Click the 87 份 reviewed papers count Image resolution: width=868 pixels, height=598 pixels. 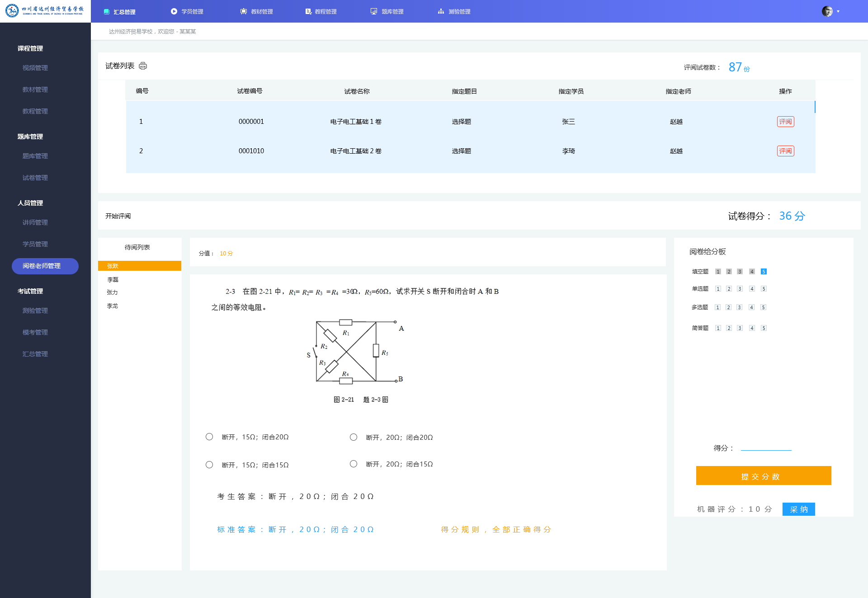(x=739, y=67)
